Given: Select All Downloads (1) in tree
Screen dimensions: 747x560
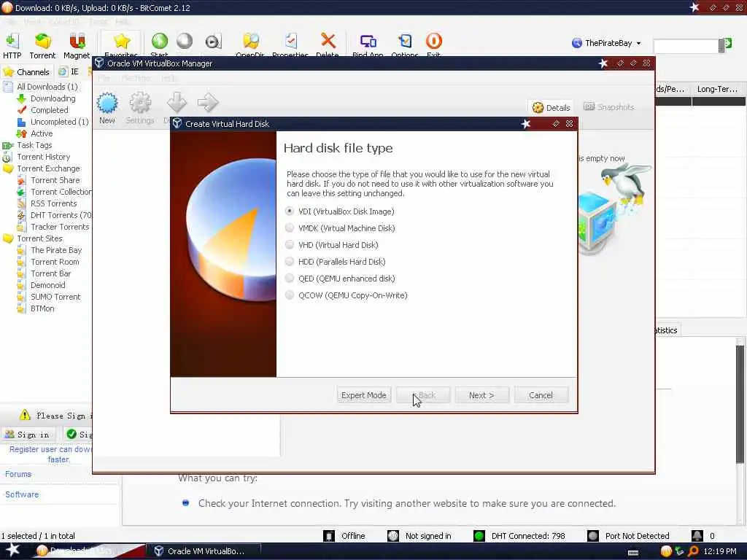Looking at the screenshot, I should click(x=41, y=87).
